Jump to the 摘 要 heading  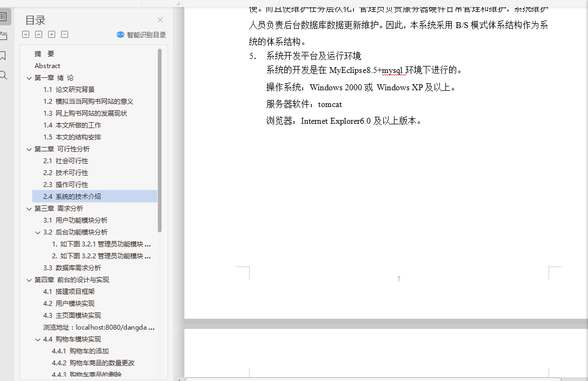point(44,54)
